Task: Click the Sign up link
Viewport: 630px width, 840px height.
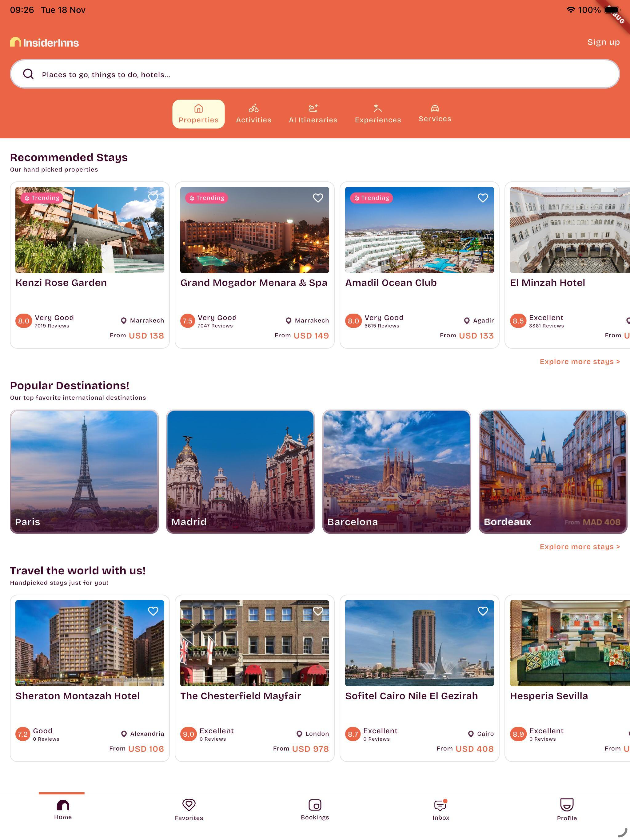Action: point(604,42)
